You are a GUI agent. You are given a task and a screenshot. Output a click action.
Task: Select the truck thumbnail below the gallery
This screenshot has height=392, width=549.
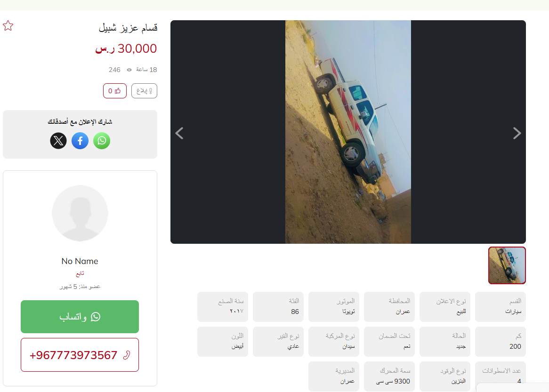pyautogui.click(x=507, y=265)
